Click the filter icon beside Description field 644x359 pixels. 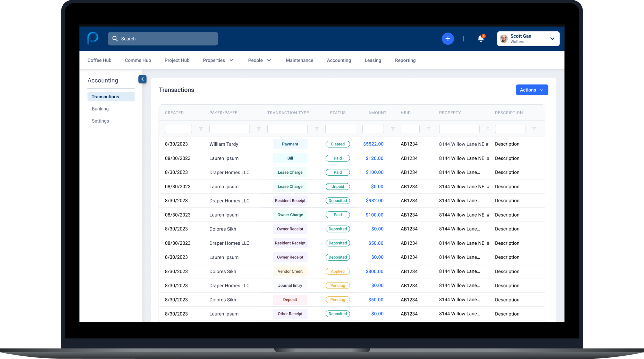[534, 129]
